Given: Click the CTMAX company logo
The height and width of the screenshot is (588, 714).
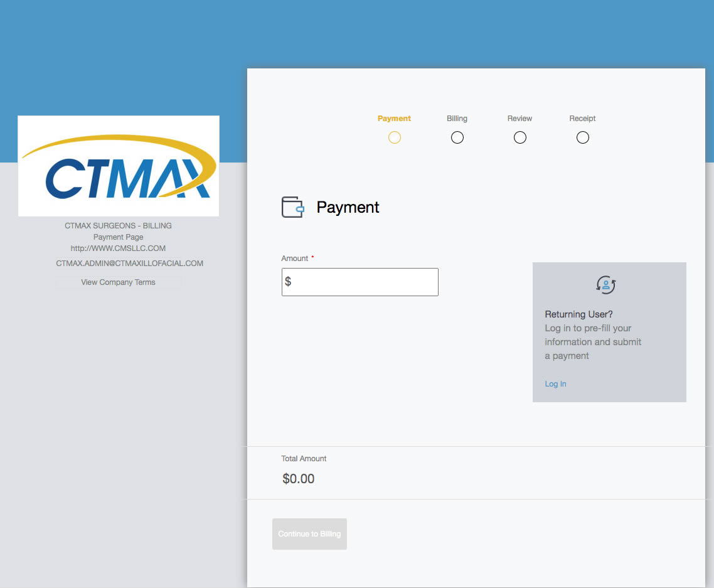Looking at the screenshot, I should [x=118, y=166].
